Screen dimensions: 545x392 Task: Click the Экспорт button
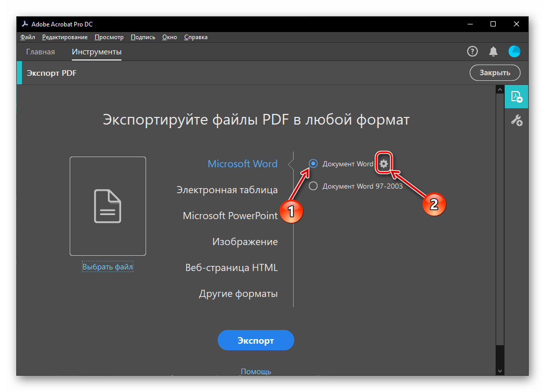(x=256, y=340)
